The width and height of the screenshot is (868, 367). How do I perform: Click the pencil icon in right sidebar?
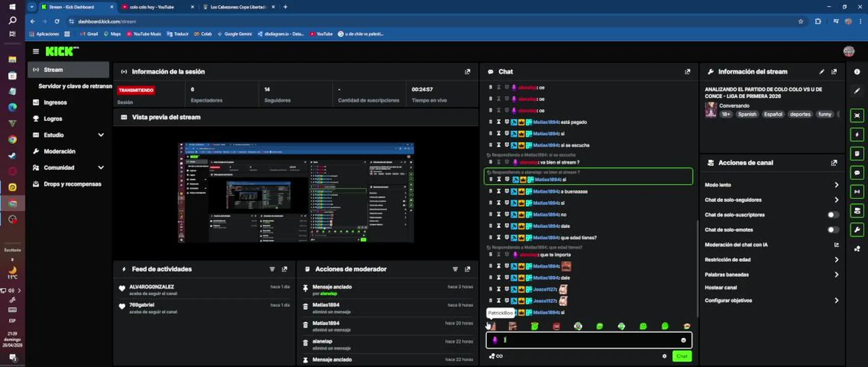pos(857,91)
